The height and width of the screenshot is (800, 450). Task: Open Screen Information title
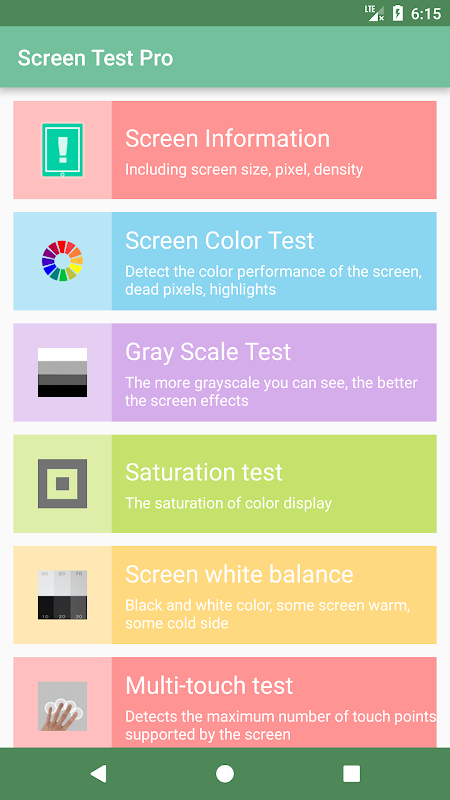coord(228,139)
